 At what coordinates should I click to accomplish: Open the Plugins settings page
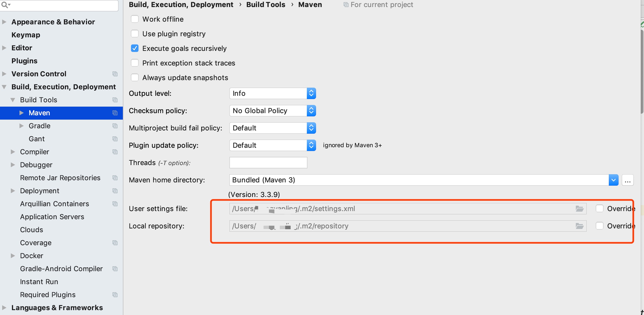point(24,61)
